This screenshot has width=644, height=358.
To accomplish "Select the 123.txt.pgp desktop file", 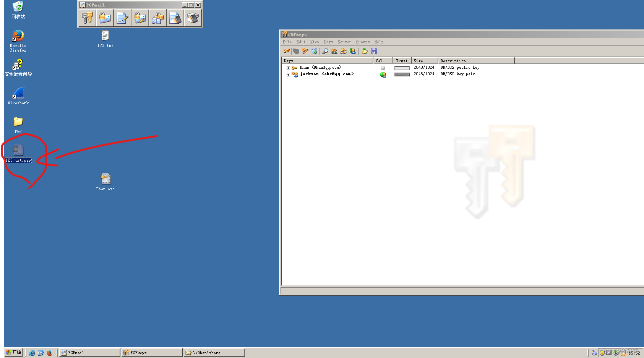I will click(x=18, y=153).
